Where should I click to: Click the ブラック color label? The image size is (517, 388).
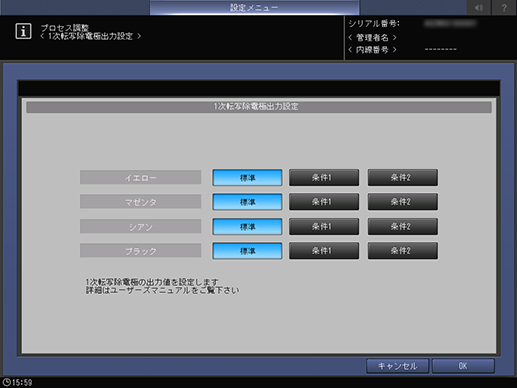click(140, 251)
